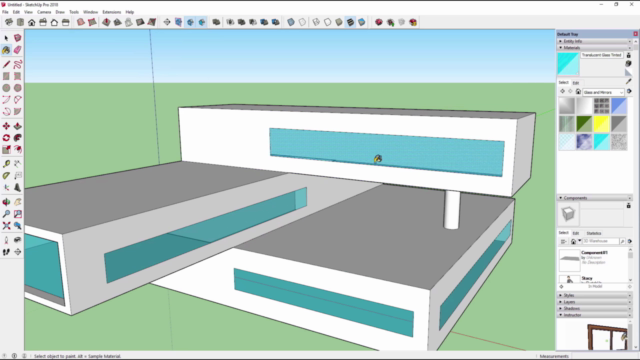The width and height of the screenshot is (640, 360).
Task: Activate the Pan hand tool
Action: pos(18,202)
